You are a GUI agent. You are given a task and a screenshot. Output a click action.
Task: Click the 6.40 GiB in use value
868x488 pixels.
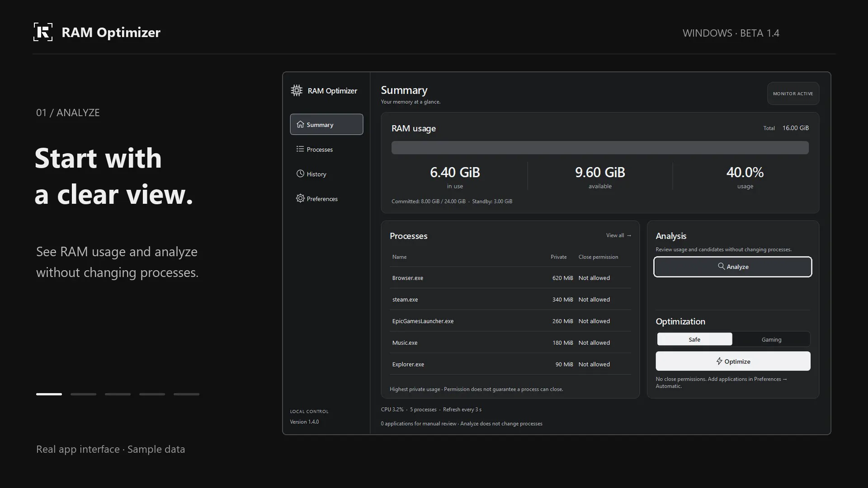455,172
